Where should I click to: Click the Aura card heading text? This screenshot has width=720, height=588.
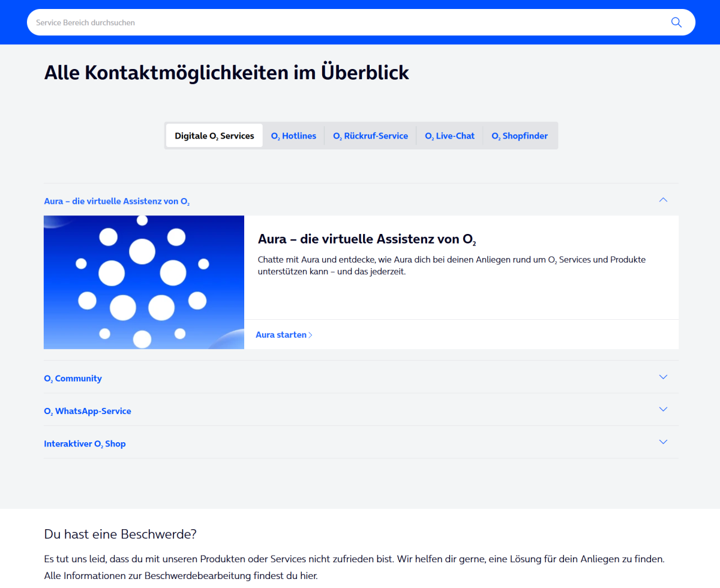point(367,239)
